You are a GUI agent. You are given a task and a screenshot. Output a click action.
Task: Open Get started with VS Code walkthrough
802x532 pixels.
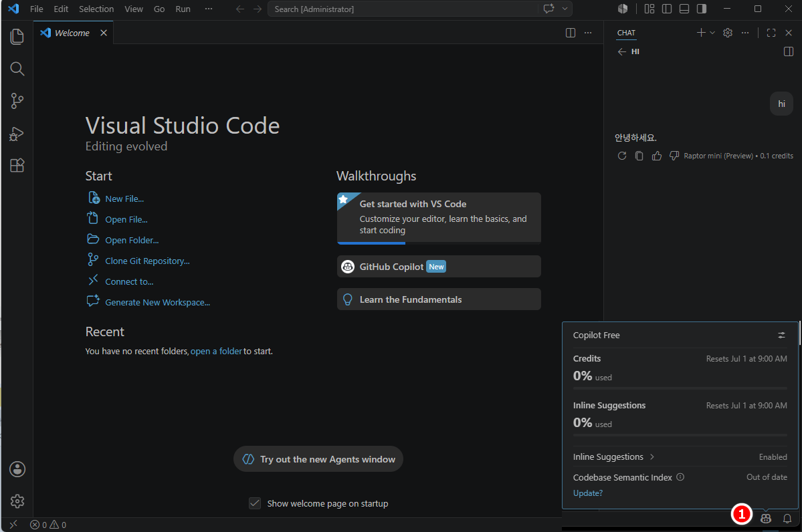pos(439,219)
